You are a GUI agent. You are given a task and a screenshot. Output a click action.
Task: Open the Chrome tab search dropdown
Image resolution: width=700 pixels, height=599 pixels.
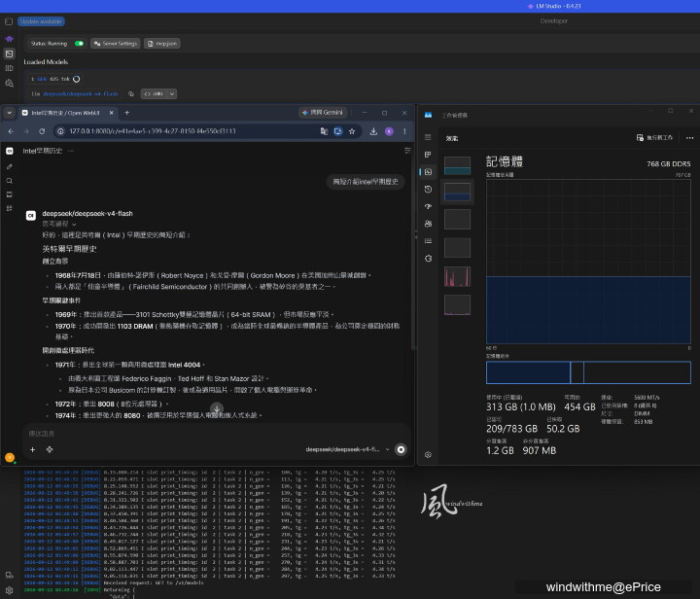tap(10, 113)
